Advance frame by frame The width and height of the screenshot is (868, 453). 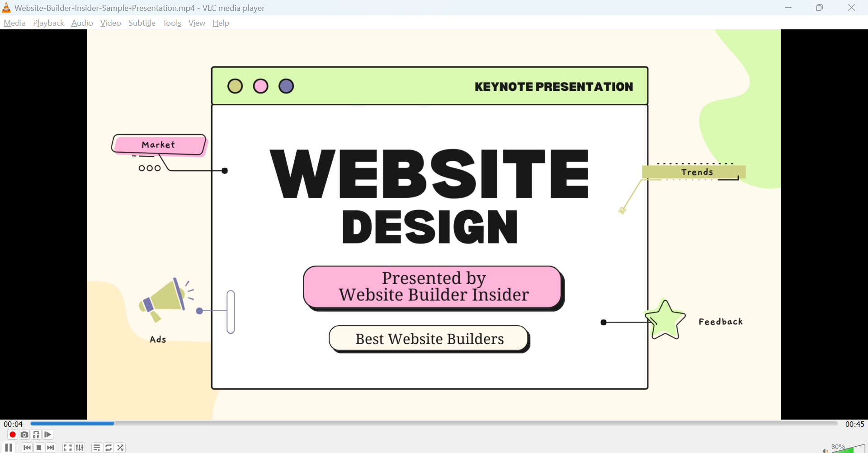48,434
